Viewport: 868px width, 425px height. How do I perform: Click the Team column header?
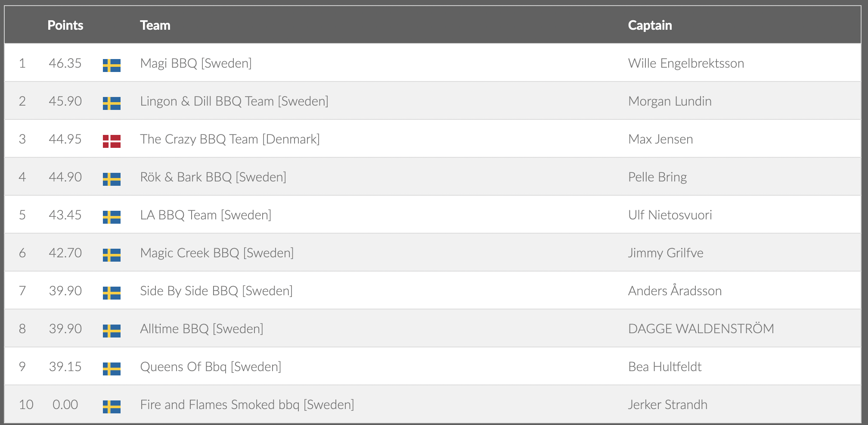pyautogui.click(x=155, y=25)
